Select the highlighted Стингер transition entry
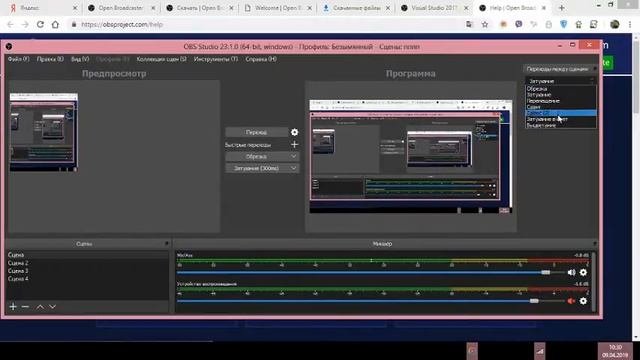This screenshot has height=360, width=640. pos(560,113)
